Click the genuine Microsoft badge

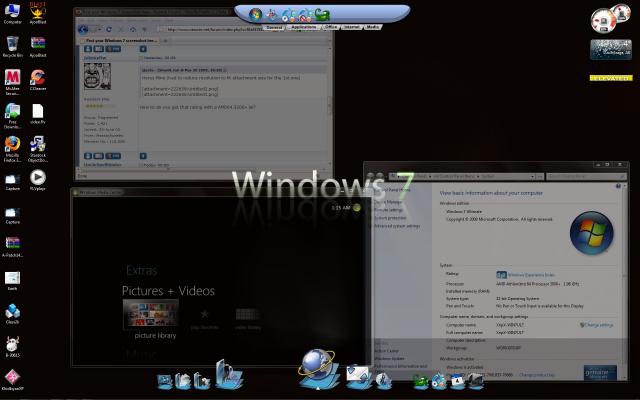600,373
